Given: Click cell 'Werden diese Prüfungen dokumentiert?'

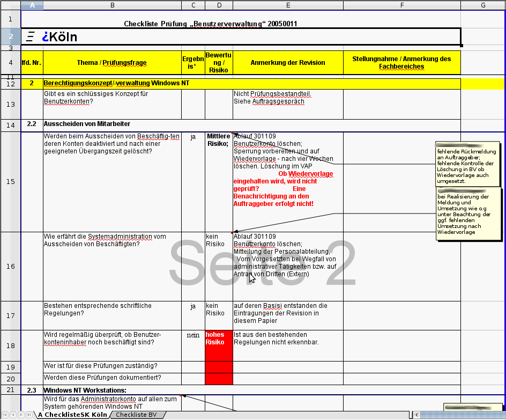Looking at the screenshot, I should click(x=113, y=379).
